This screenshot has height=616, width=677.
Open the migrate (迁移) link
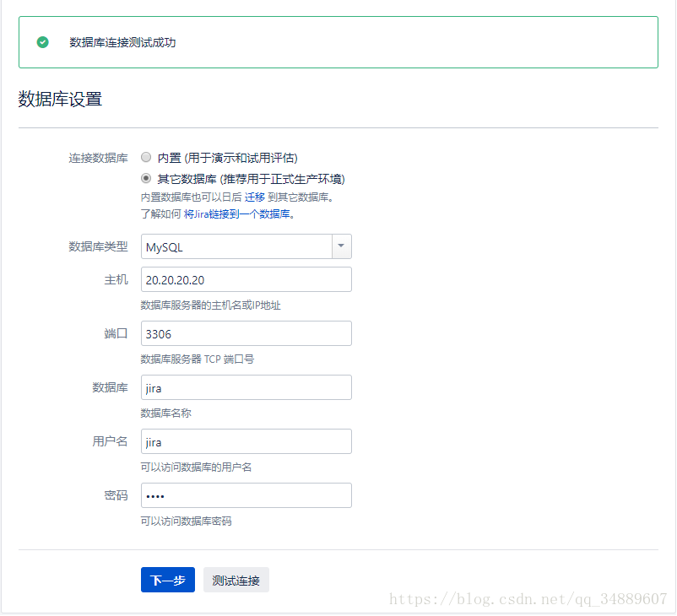pos(255,197)
